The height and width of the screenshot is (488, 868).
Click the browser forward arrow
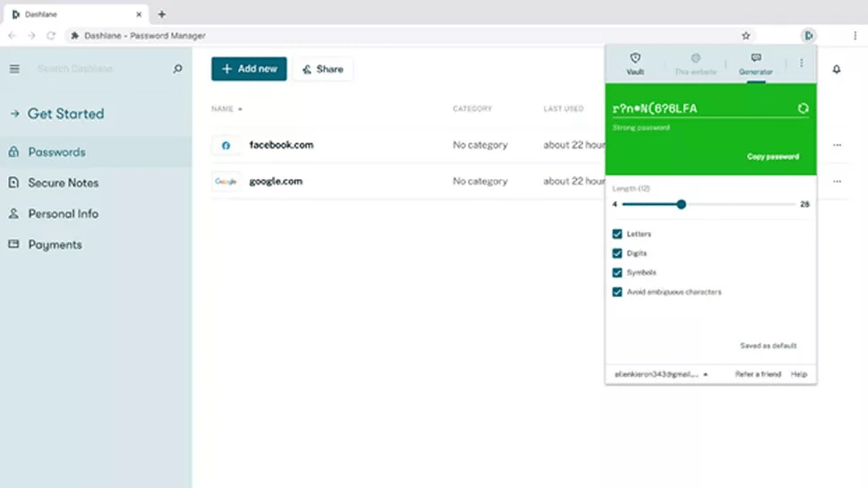(x=31, y=36)
